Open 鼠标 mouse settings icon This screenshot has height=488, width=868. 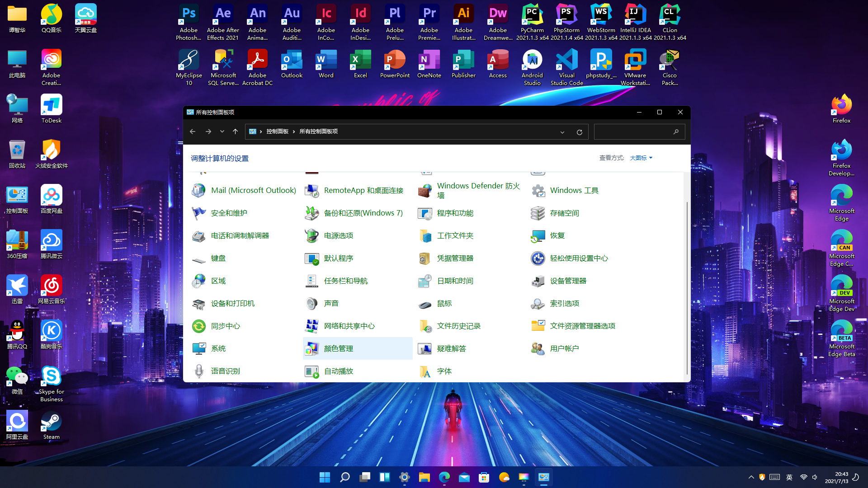425,304
